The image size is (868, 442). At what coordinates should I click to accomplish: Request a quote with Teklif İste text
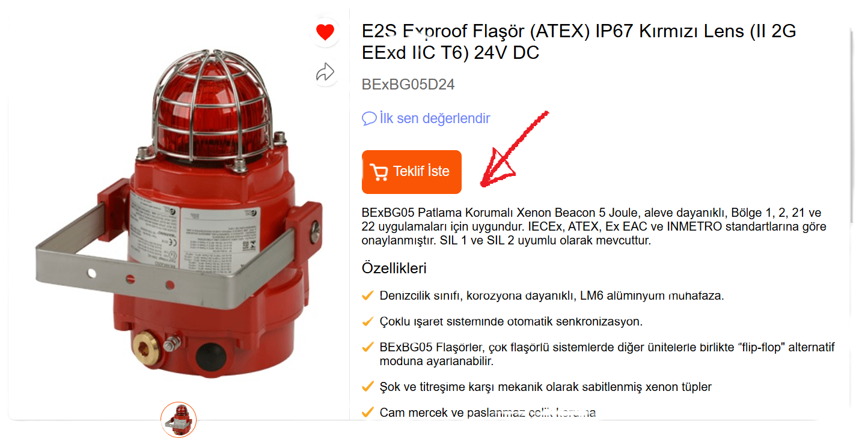point(421,172)
